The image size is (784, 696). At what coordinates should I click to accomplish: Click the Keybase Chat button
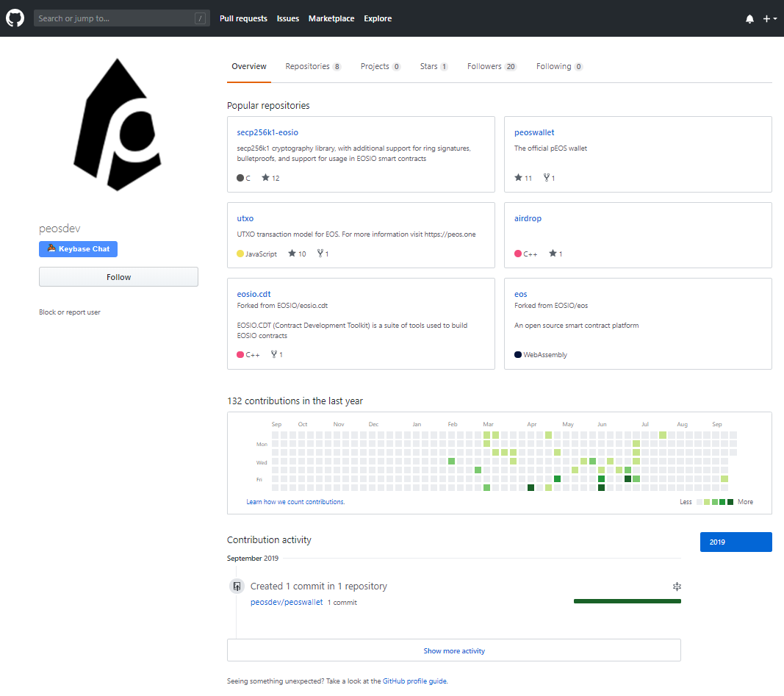coord(78,249)
